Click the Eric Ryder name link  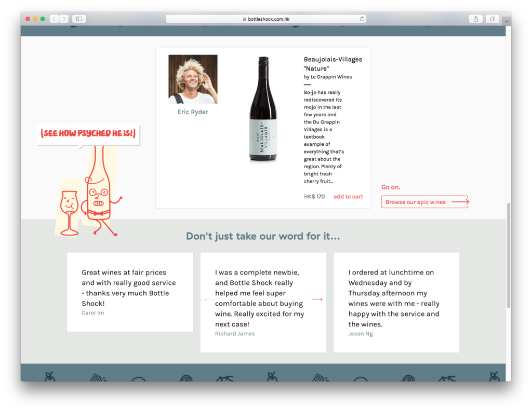[x=193, y=112]
